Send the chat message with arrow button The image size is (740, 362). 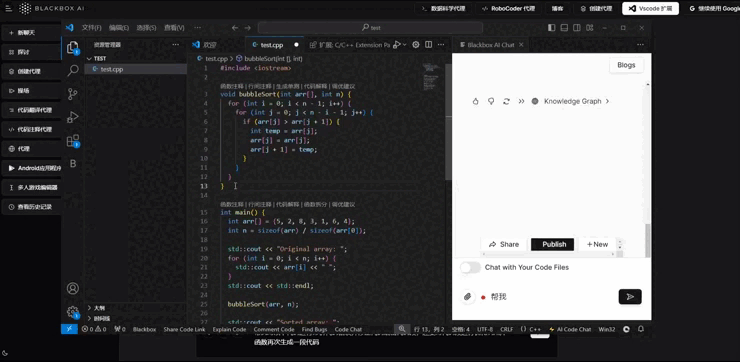[x=630, y=297]
